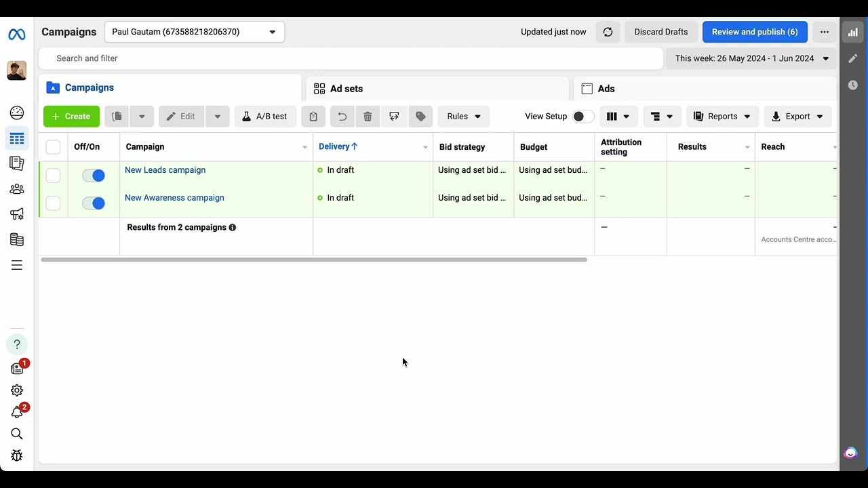Open the pencil edit icon on right rail
This screenshot has width=868, height=488.
[x=853, y=59]
